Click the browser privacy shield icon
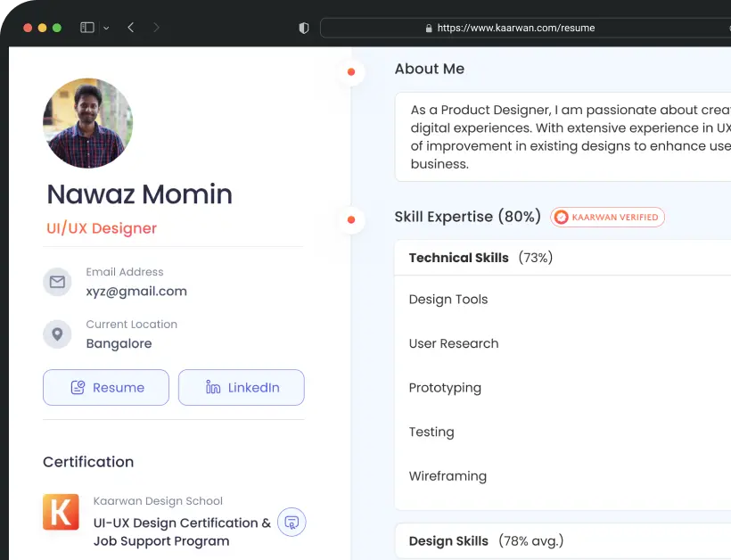Screen dimensions: 731x560 [303, 28]
